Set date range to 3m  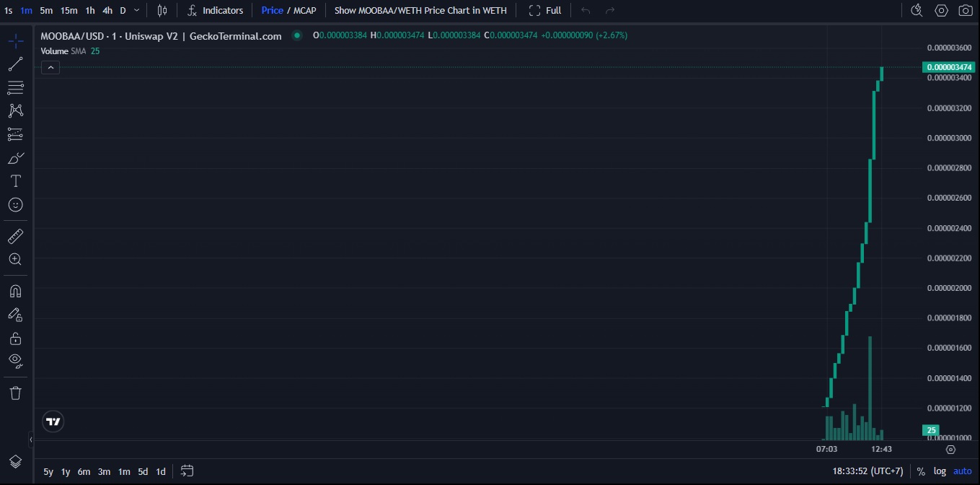point(104,471)
